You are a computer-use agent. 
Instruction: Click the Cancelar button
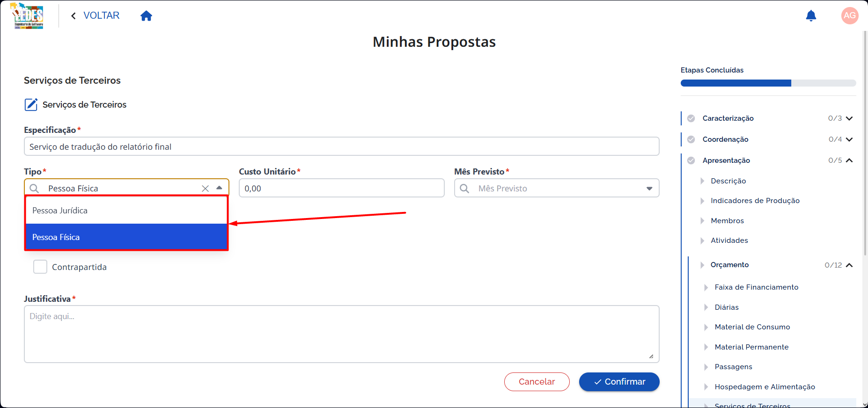tap(537, 382)
